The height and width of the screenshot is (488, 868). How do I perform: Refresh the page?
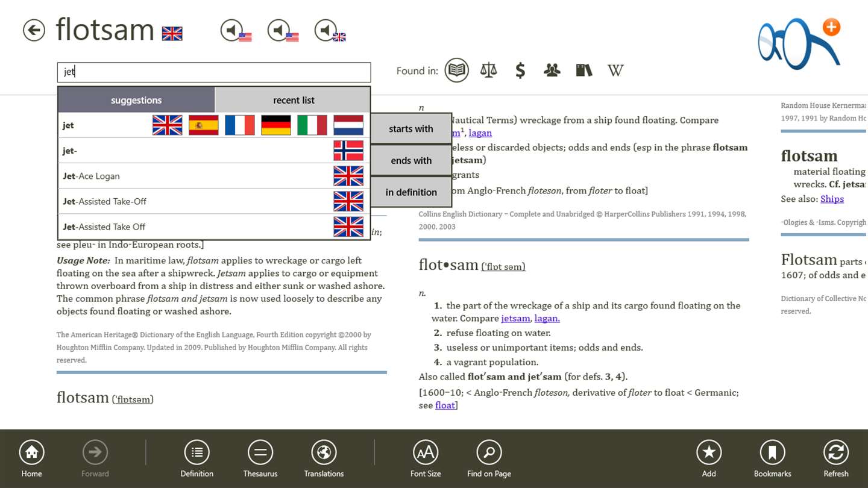[836, 458]
